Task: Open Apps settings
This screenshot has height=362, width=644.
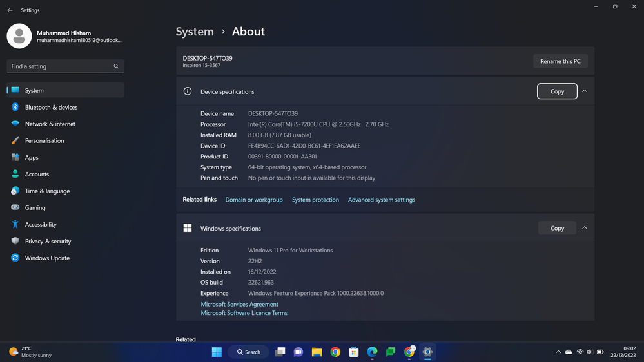Action: pyautogui.click(x=65, y=158)
